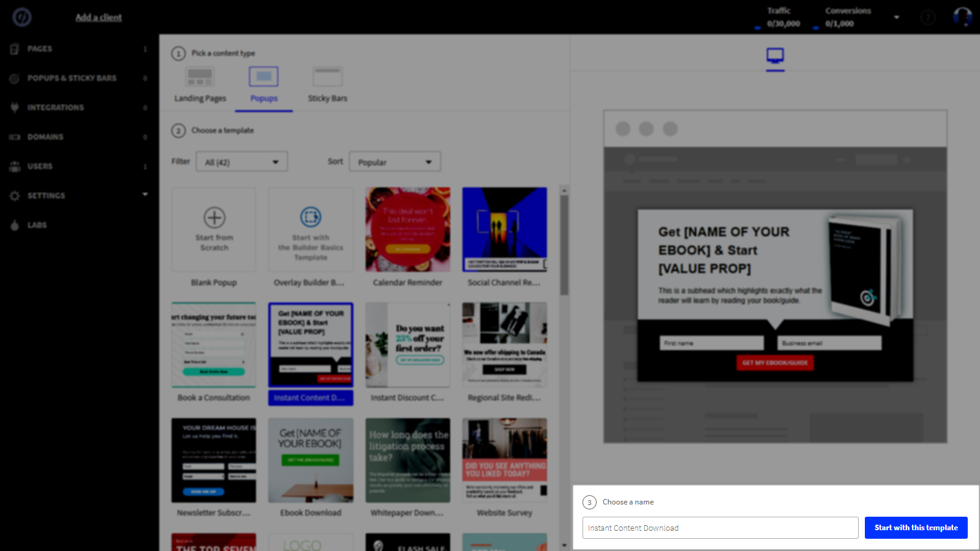
Task: Click the Pages document icon
Action: 15,49
